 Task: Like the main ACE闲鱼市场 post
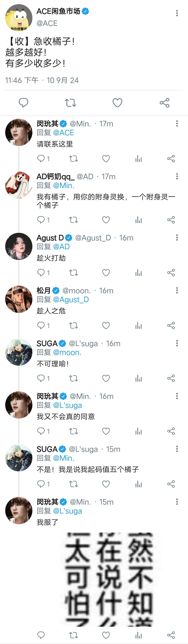point(117,103)
